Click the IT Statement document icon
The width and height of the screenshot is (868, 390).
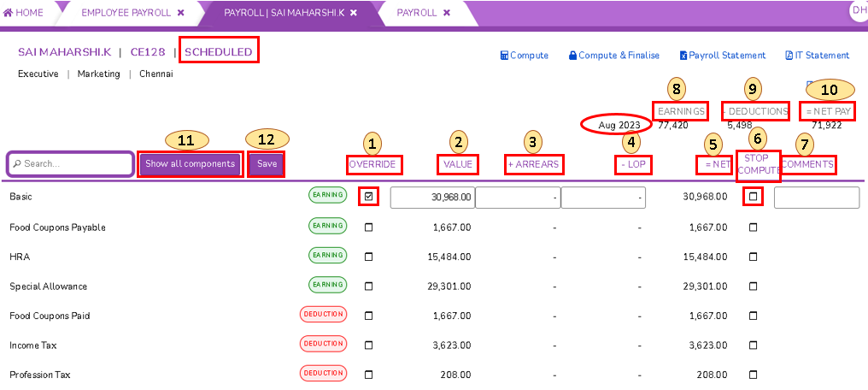[789, 56]
